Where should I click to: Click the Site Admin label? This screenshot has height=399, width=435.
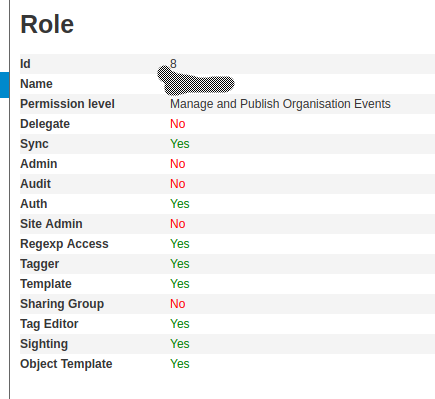[x=51, y=224]
